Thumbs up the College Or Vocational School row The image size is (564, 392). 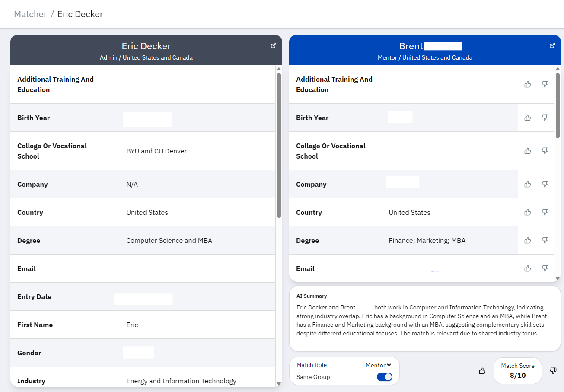click(x=527, y=151)
